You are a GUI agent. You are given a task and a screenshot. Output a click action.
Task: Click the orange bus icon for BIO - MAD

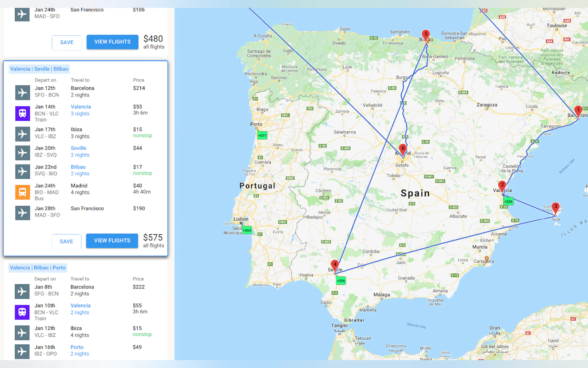pos(22,192)
